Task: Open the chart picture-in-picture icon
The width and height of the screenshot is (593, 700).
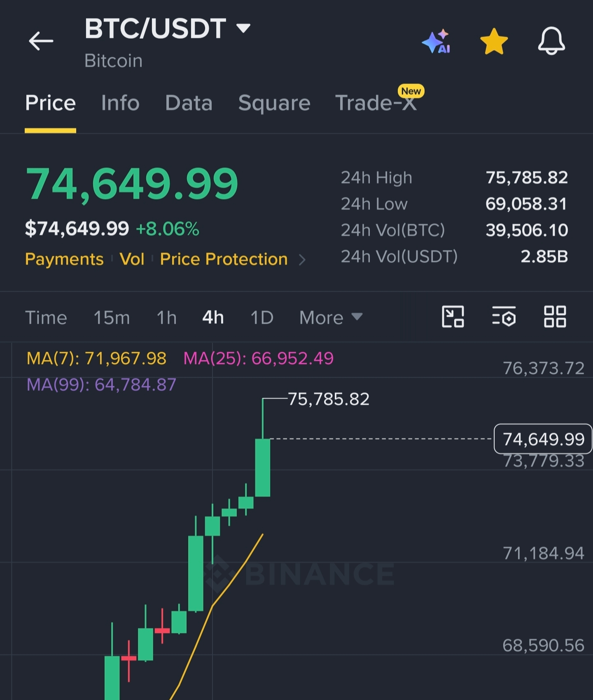Action: coord(453,317)
